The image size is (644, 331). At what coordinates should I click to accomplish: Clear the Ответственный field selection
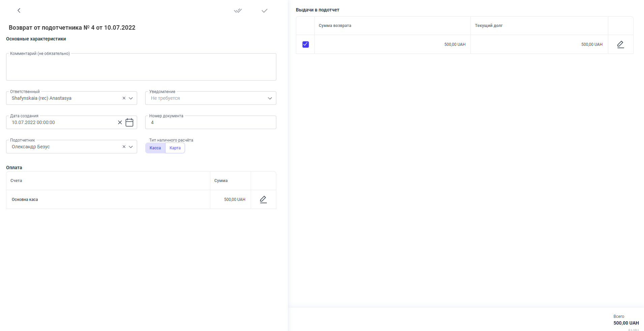[124, 98]
